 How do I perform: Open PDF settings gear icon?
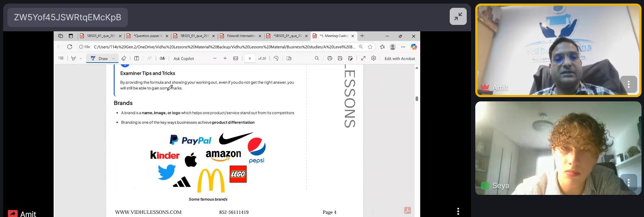pos(373,58)
